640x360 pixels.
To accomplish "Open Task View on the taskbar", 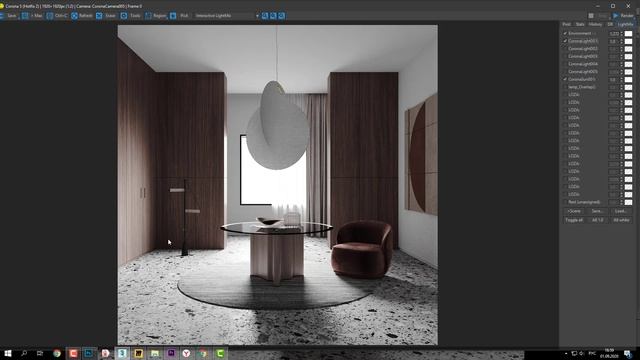I will pyautogui.click(x=40, y=353).
